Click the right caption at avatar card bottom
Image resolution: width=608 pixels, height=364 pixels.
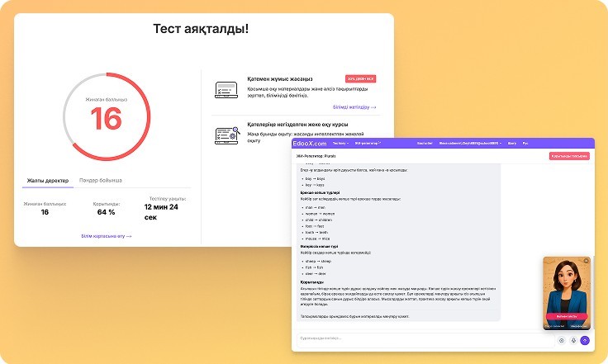tap(579, 326)
